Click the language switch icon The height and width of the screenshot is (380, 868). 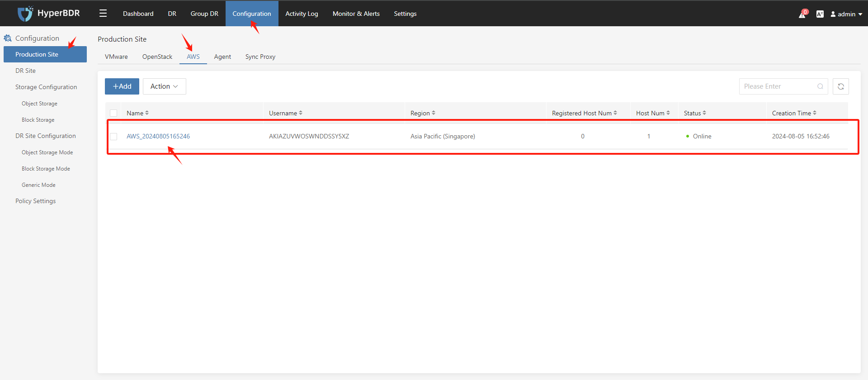820,14
